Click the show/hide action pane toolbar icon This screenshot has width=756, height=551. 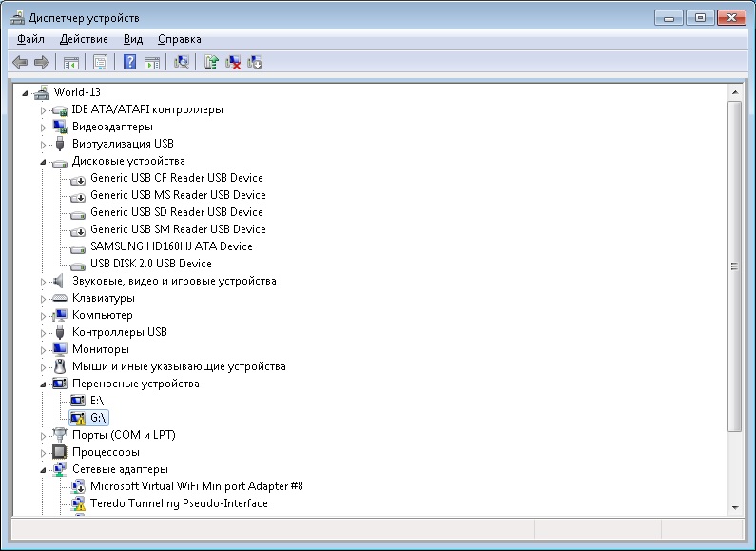point(152,62)
